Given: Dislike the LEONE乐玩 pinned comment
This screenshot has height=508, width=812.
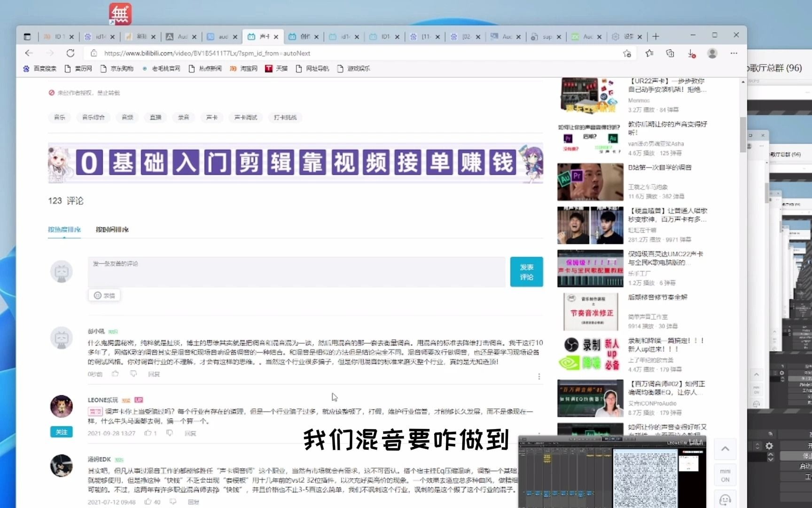Looking at the screenshot, I should point(170,433).
